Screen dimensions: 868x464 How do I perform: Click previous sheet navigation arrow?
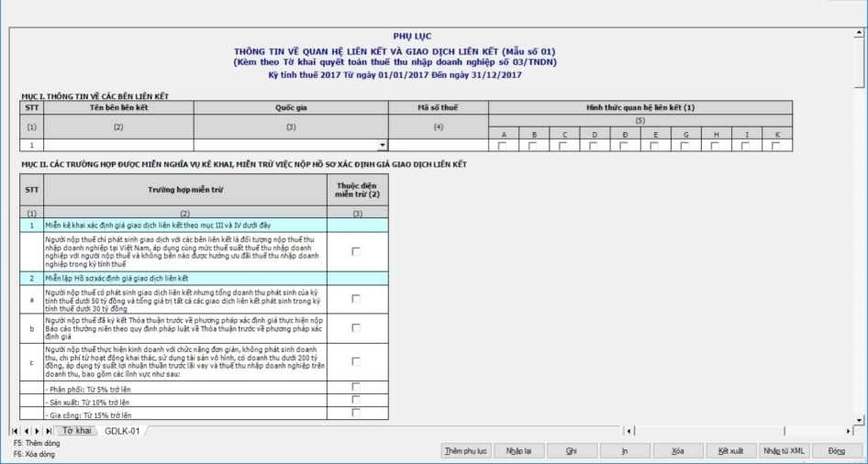point(26,431)
